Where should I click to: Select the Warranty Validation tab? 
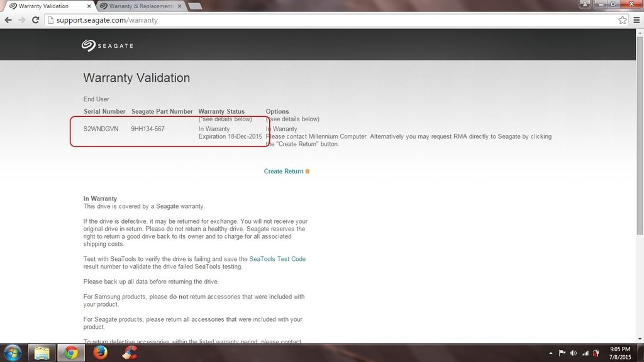[48, 6]
